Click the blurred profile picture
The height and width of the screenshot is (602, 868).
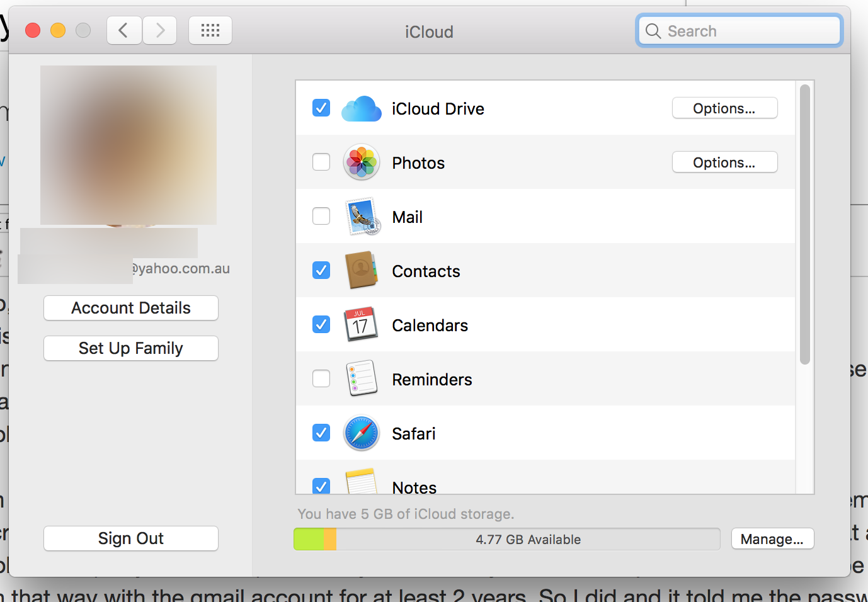click(x=128, y=145)
